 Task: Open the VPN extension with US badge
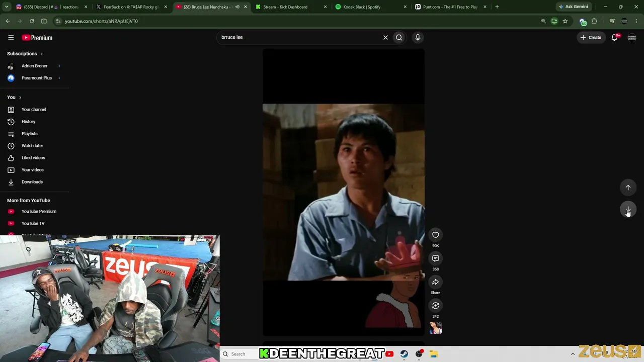coord(583,21)
